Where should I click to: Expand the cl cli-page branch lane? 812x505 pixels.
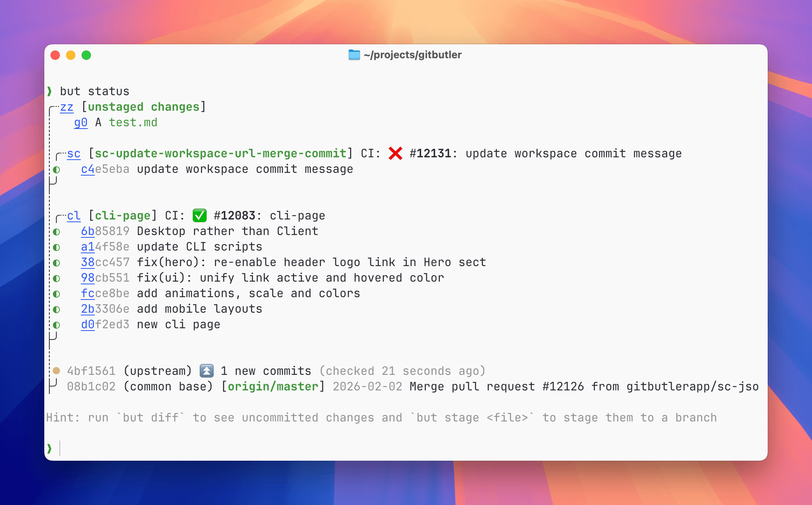coord(73,215)
